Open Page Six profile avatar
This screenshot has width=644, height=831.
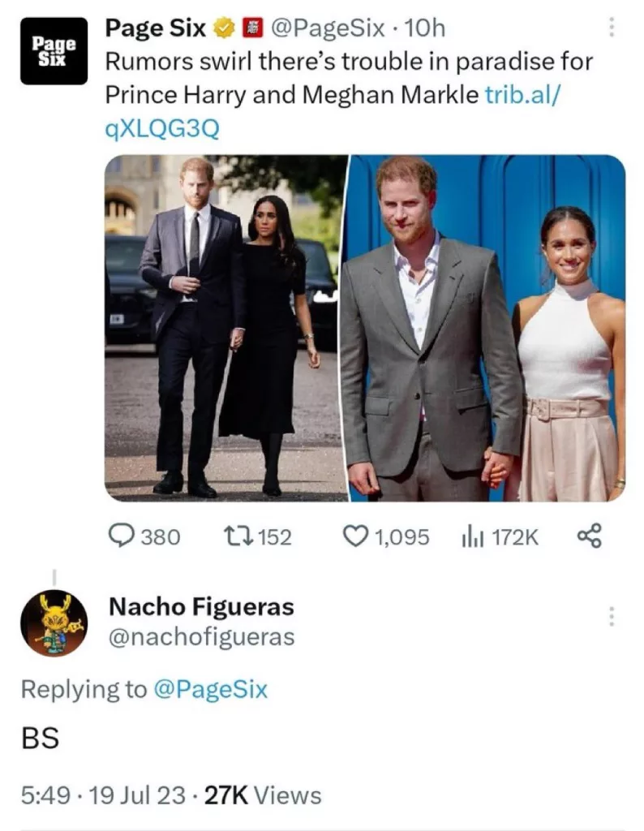click(x=54, y=50)
